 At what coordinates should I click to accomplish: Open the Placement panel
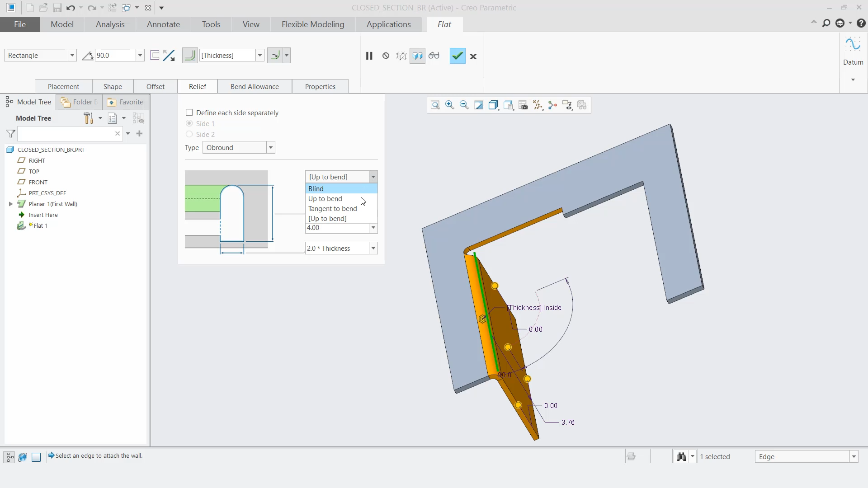[x=63, y=87]
